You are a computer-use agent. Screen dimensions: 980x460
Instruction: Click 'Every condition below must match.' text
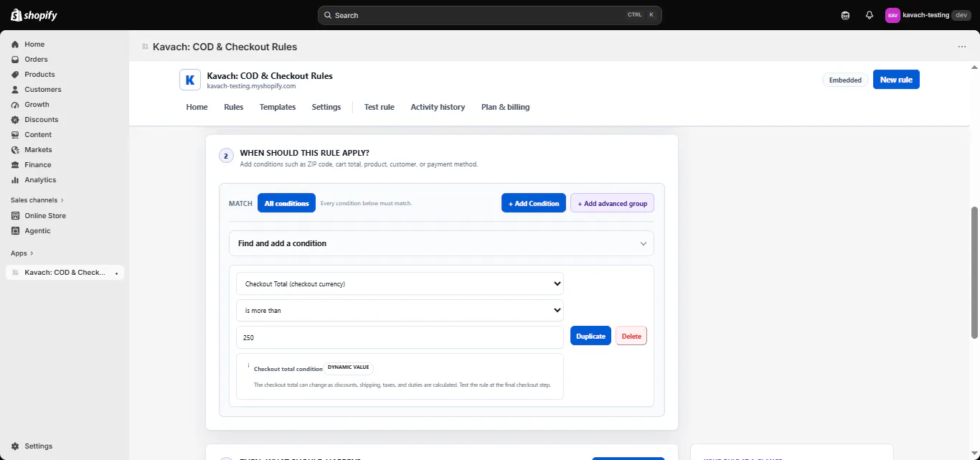pos(366,204)
